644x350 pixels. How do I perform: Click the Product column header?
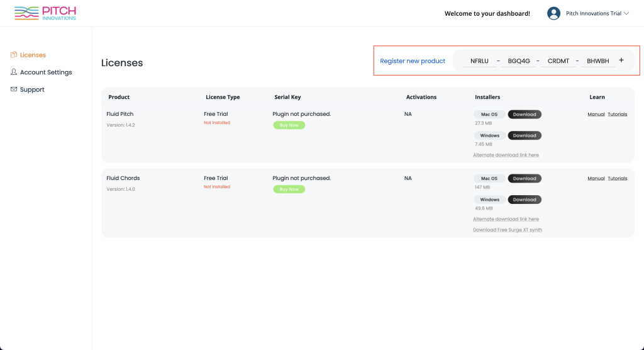pyautogui.click(x=119, y=97)
